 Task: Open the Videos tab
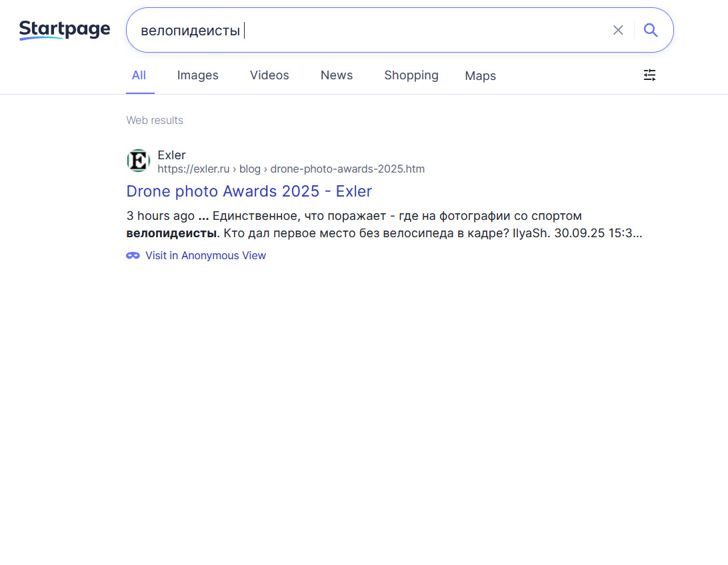point(269,75)
